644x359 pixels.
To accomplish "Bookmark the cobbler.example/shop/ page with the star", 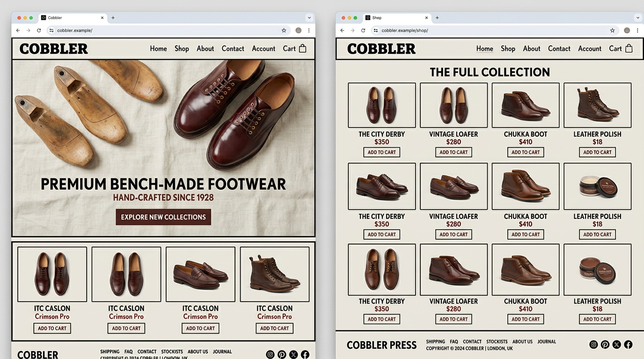I will [612, 30].
